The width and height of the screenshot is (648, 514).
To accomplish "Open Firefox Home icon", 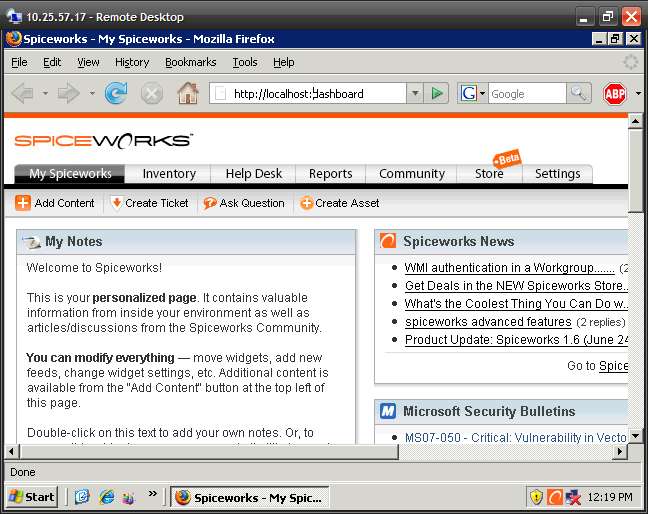I will tap(188, 93).
